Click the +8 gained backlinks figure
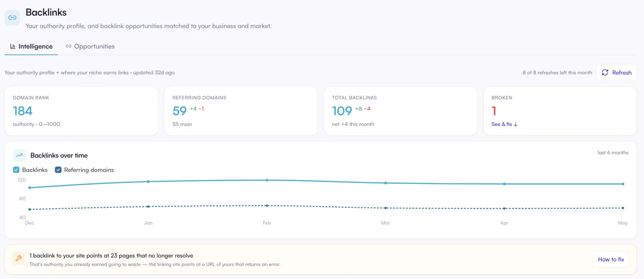This screenshot has width=644, height=279. pyautogui.click(x=359, y=109)
